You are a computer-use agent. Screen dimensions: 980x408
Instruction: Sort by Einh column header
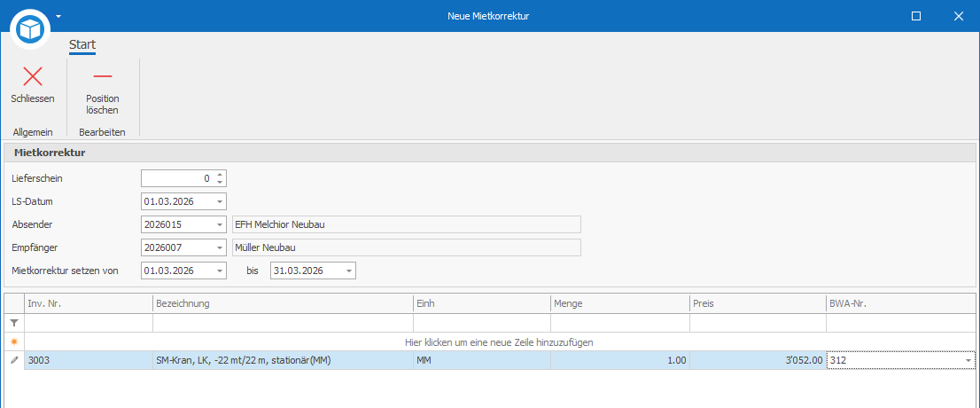tap(481, 303)
